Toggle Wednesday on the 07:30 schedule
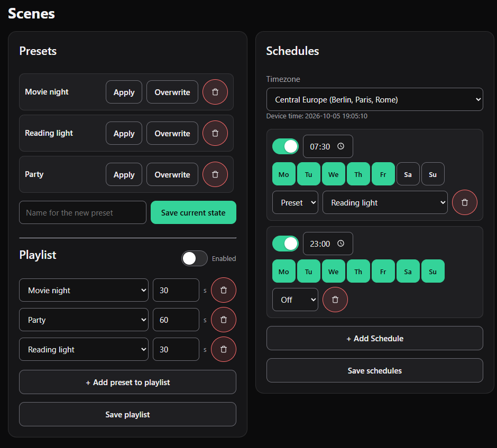 (x=334, y=174)
